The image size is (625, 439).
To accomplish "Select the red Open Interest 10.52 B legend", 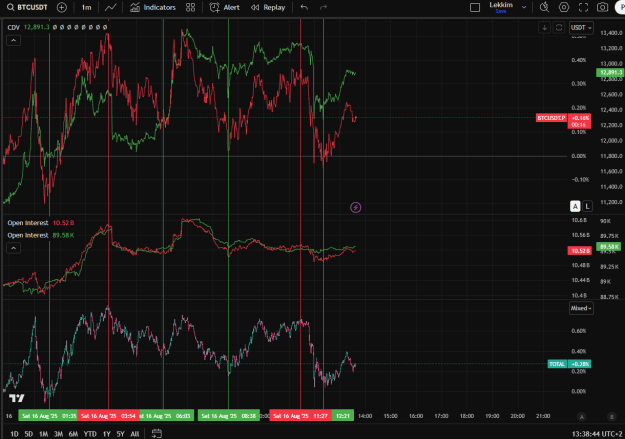I will pos(41,222).
